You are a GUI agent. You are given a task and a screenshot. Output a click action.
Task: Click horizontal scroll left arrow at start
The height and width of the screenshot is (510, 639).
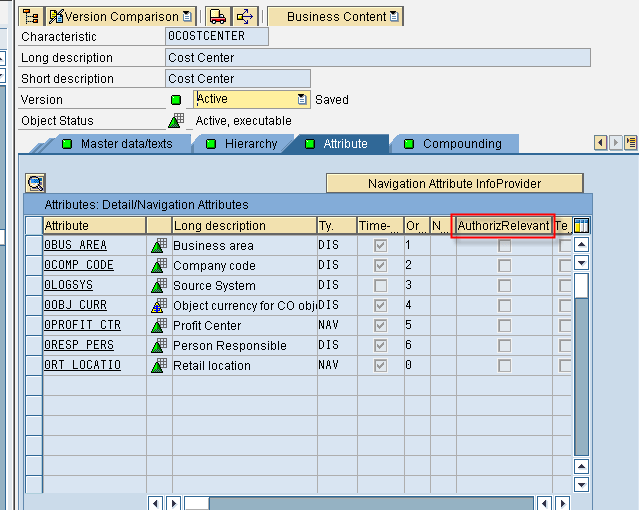[x=155, y=503]
